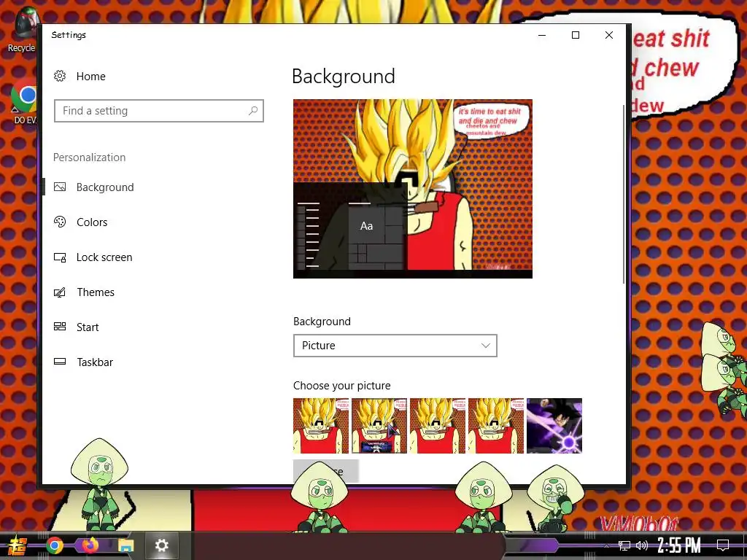
Task: Click the Background page title
Action: 344,76
